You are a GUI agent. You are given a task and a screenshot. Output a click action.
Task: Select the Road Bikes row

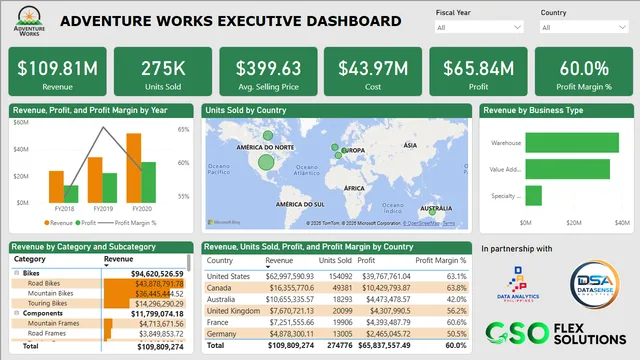click(98, 283)
